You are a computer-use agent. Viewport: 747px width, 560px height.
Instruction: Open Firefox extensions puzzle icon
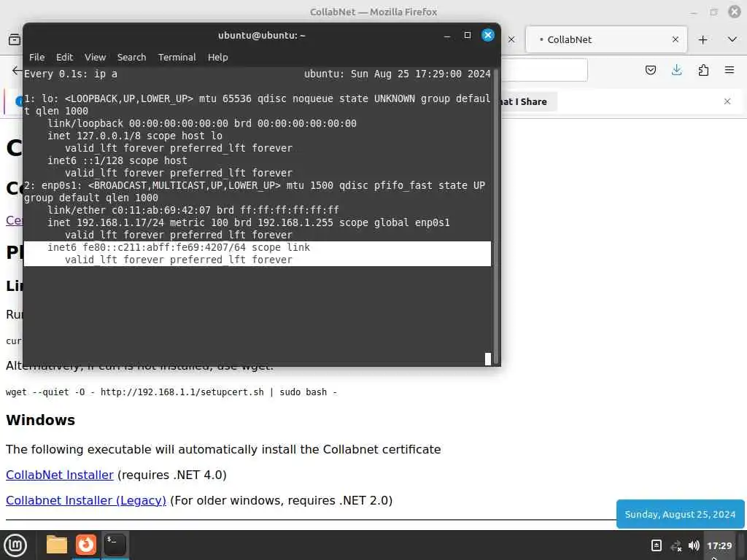[703, 71]
